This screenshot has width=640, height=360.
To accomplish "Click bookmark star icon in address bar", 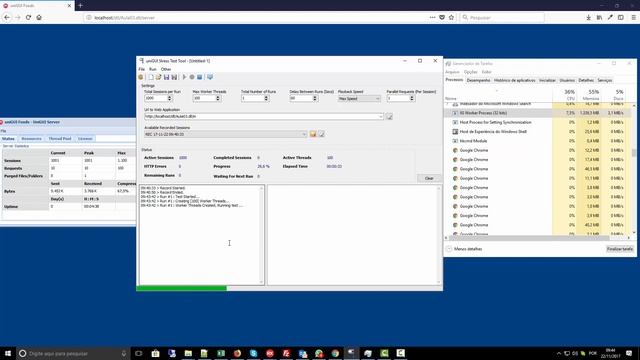I will pos(451,18).
